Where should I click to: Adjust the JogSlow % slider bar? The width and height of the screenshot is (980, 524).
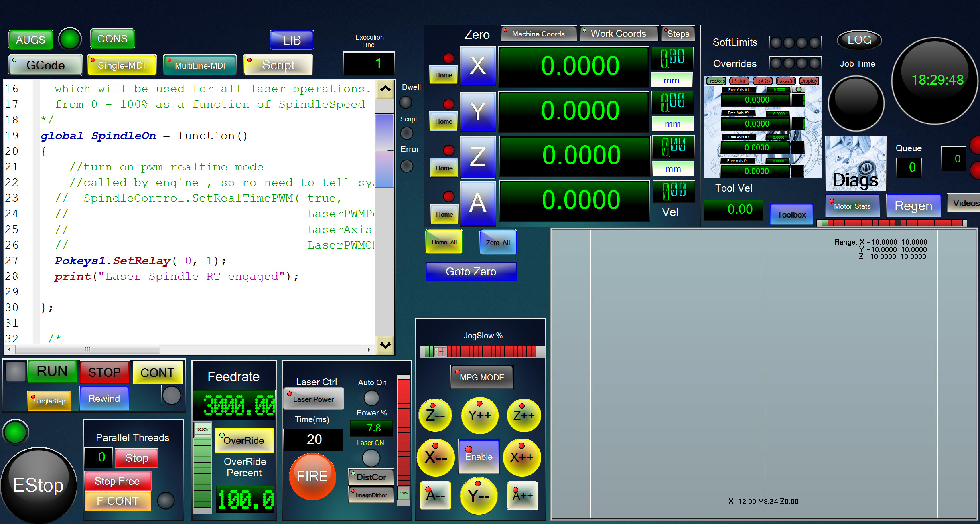pyautogui.click(x=481, y=352)
